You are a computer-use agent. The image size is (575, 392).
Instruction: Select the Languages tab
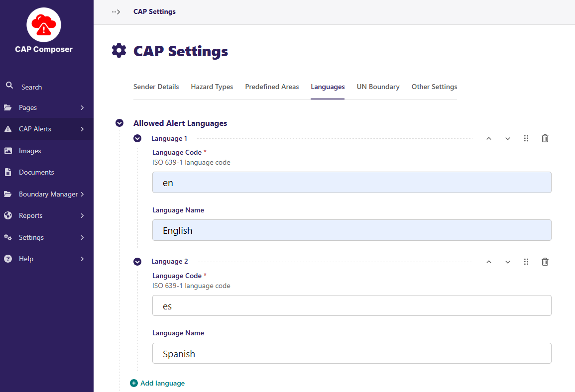(x=328, y=87)
